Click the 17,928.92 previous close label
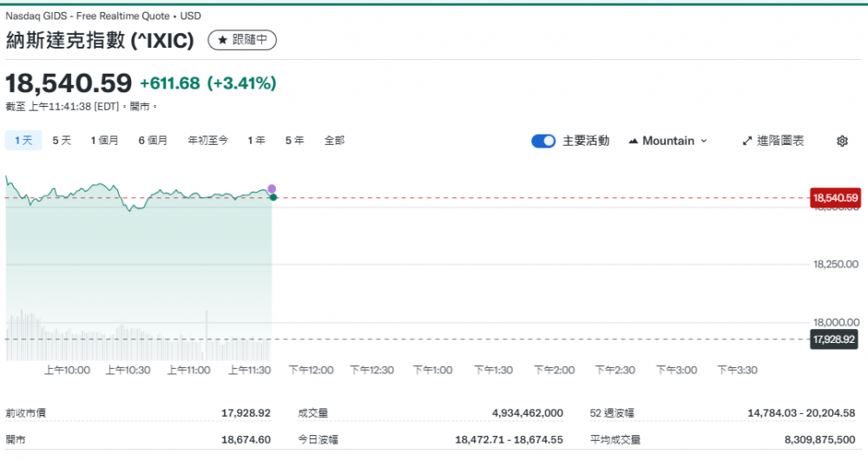 834,339
